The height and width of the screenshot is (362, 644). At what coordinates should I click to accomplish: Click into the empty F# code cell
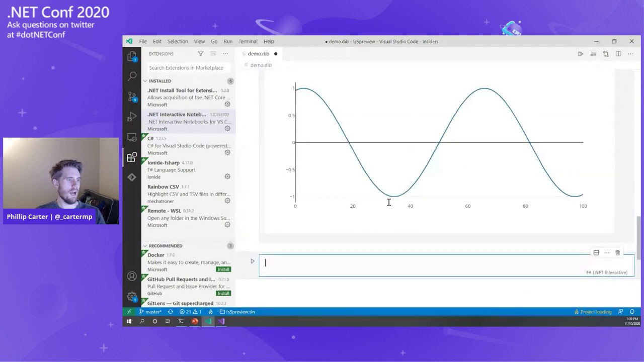pyautogui.click(x=446, y=265)
